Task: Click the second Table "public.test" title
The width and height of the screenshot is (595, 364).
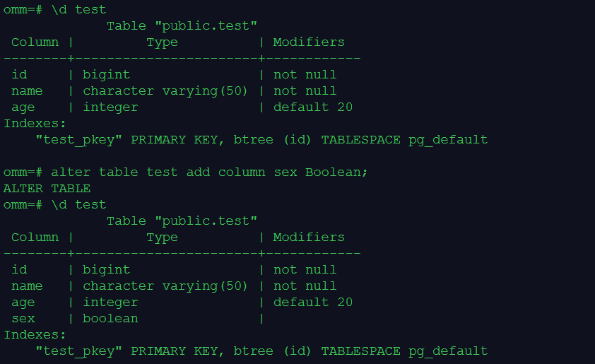Action: 182,221
